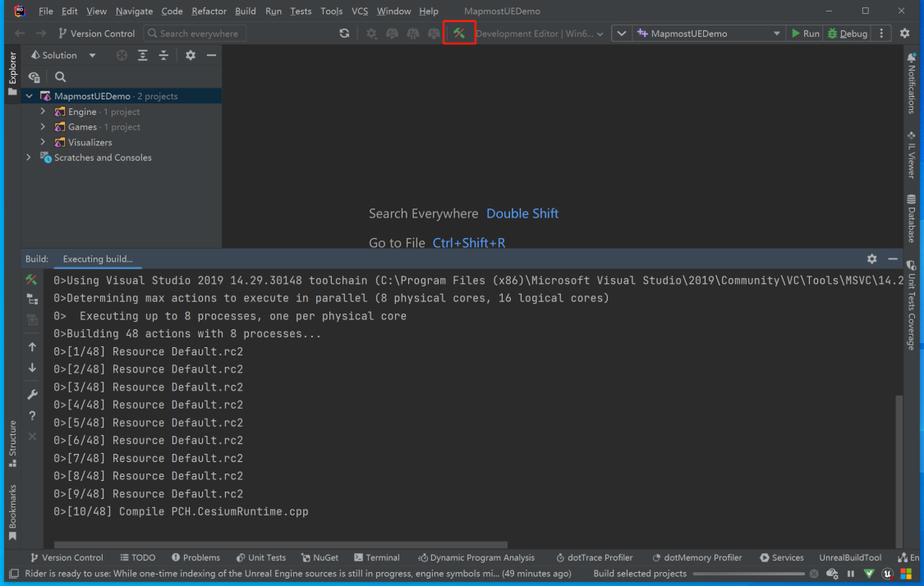Click the Search everywhere field
The width and height of the screenshot is (924, 586).
(x=195, y=34)
